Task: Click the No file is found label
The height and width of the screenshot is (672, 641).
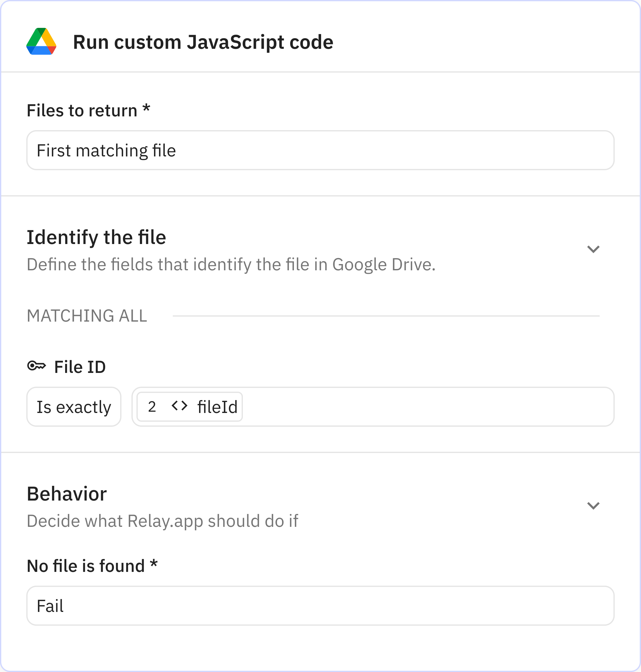Action: click(x=92, y=565)
